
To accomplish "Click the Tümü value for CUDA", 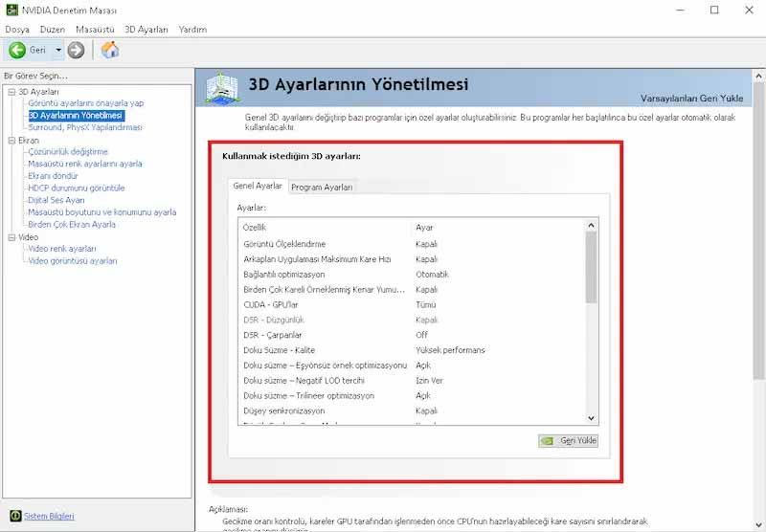I will tap(425, 304).
